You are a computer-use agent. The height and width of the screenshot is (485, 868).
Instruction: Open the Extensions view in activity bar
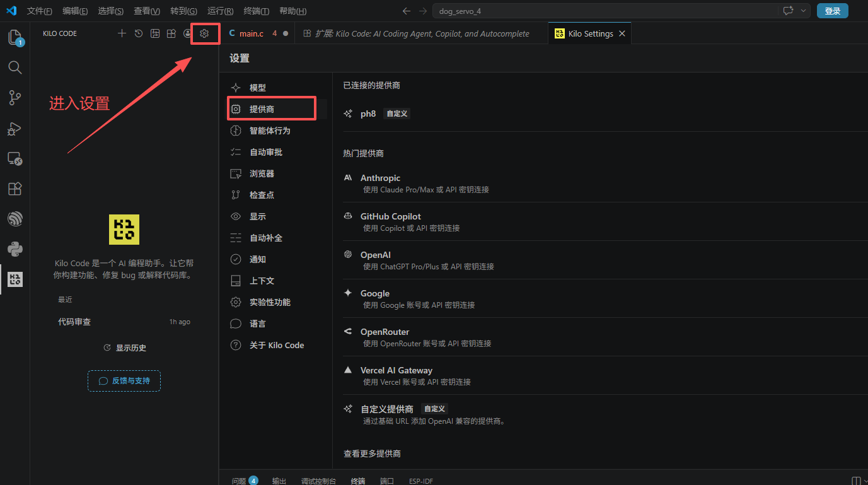point(14,189)
